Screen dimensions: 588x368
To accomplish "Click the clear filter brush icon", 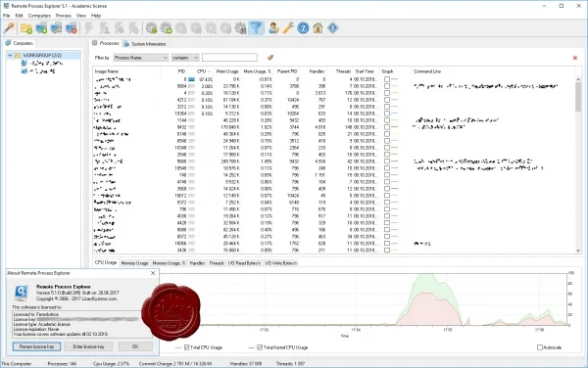I will pyautogui.click(x=270, y=58).
